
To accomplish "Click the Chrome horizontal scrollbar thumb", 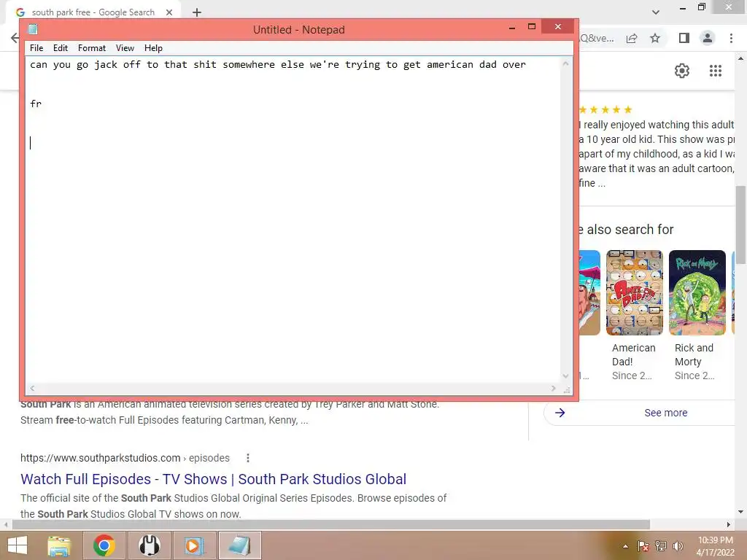I will pos(331,525).
